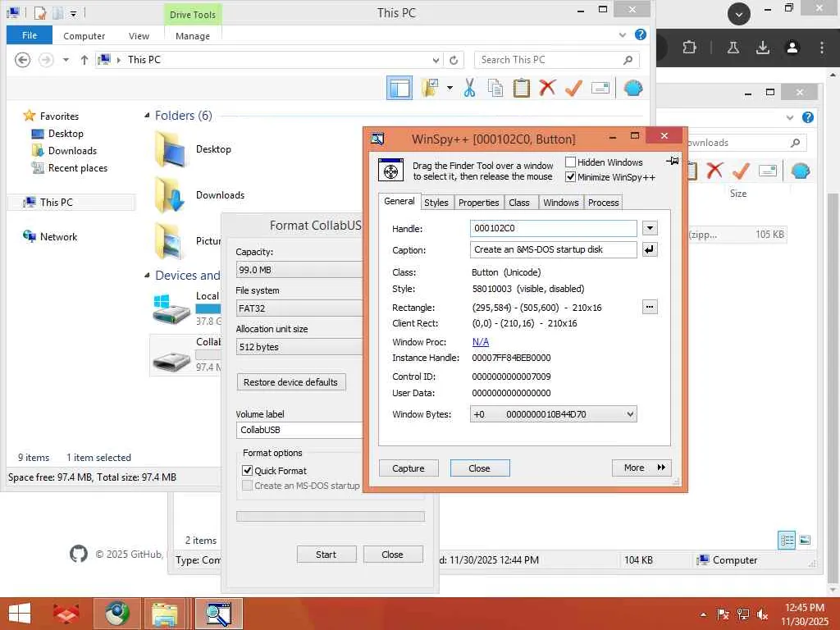The image size is (840, 630).
Task: Collapse the Folders (6) group
Action: coord(147,115)
